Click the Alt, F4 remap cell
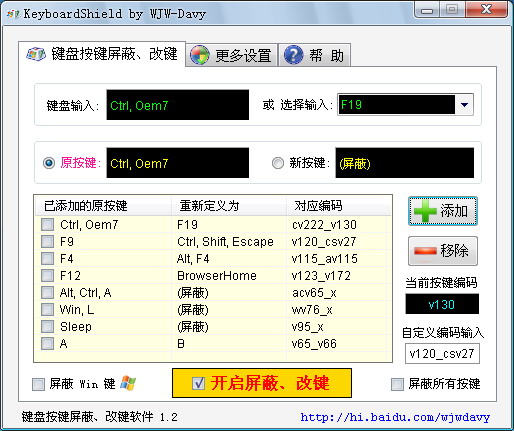This screenshot has height=431, width=514. pyautogui.click(x=193, y=259)
